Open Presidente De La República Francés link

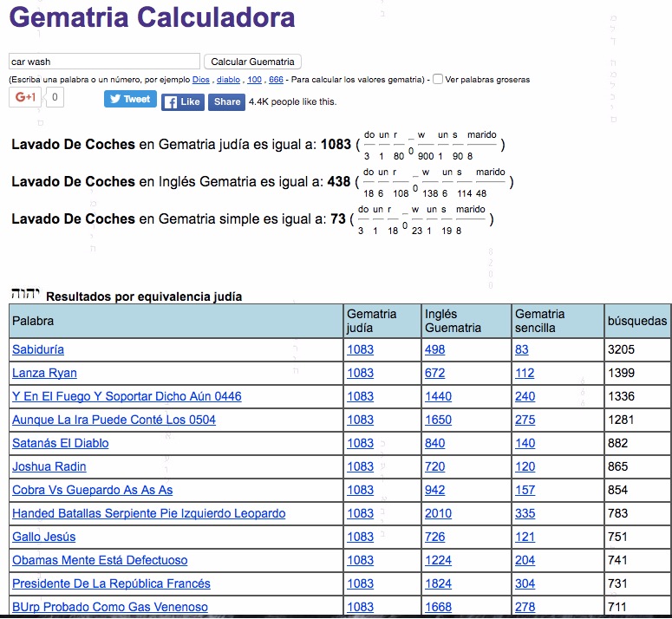(x=111, y=583)
